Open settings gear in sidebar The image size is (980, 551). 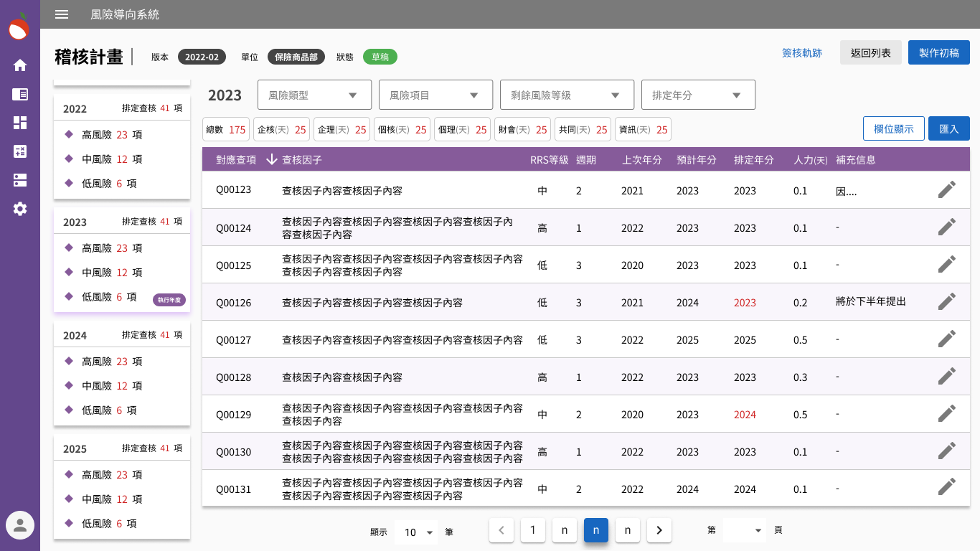click(x=20, y=209)
